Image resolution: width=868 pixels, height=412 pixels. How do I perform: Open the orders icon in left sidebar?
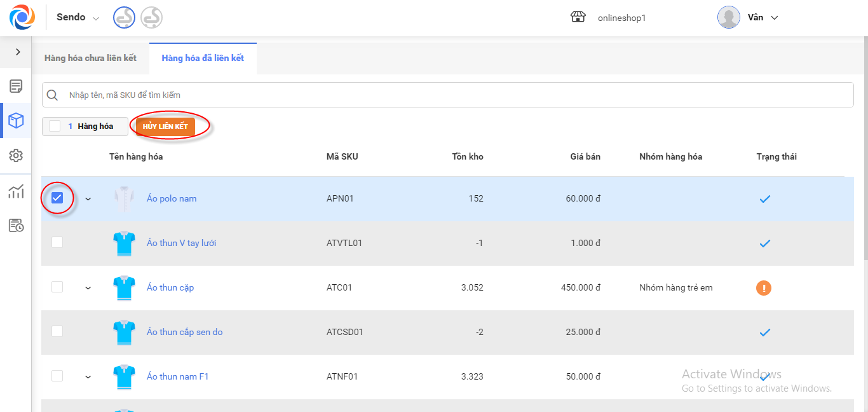pos(16,86)
